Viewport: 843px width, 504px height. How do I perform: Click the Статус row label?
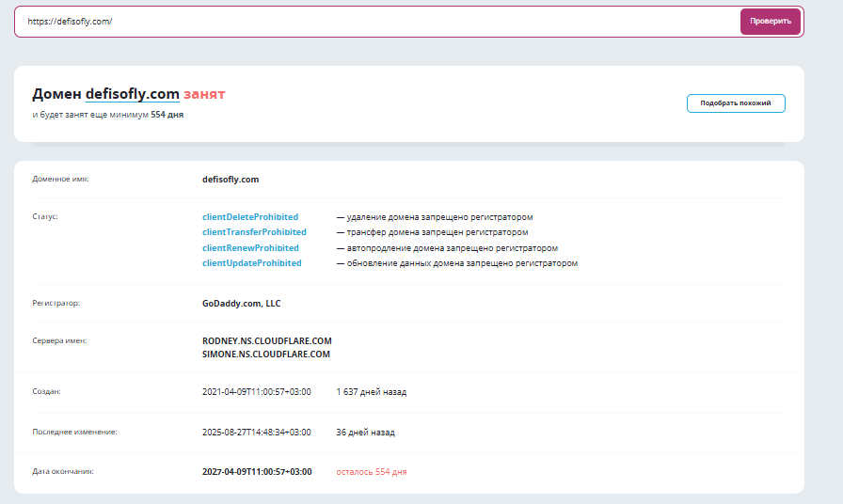[45, 216]
